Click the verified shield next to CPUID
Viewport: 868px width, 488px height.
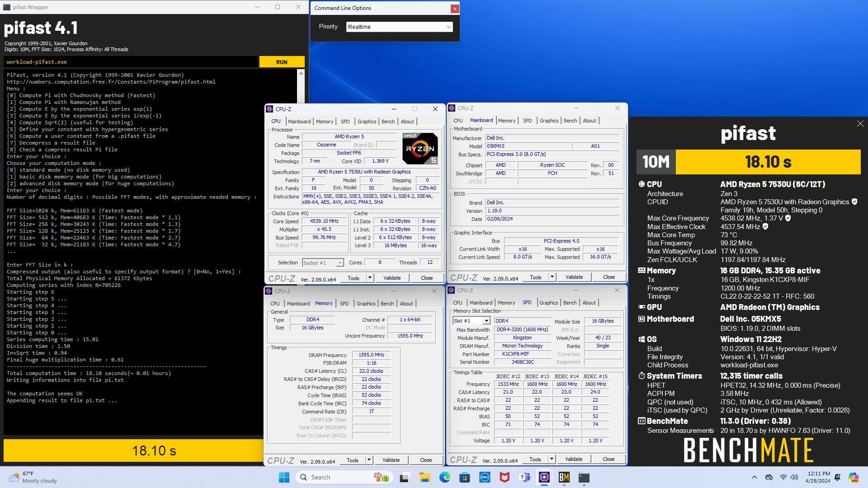[854, 202]
